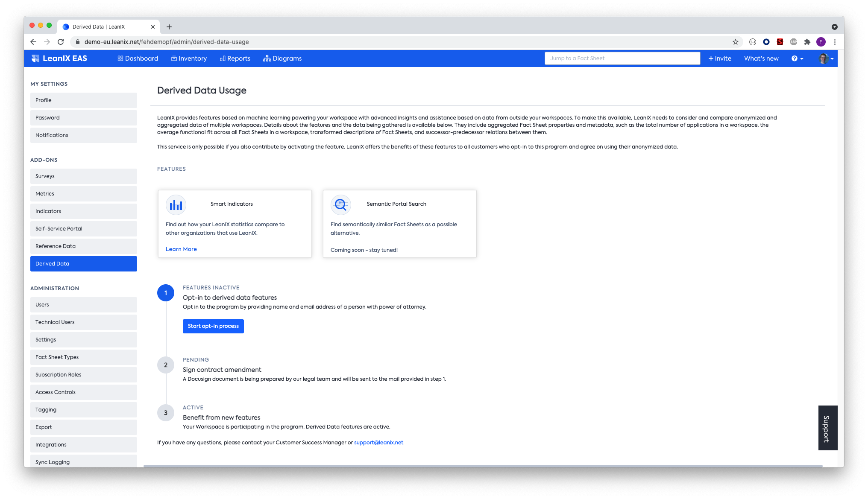This screenshot has width=868, height=499.
Task: Open the Inventory menu
Action: (x=189, y=58)
